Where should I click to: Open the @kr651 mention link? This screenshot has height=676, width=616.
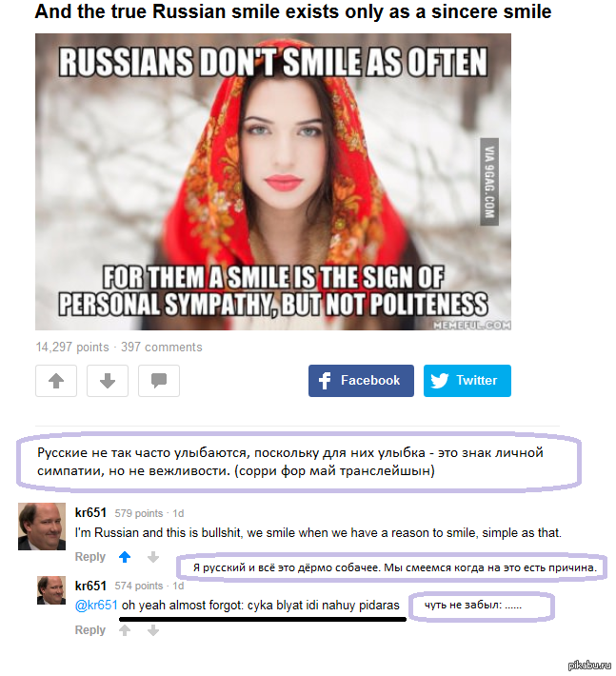point(96,606)
